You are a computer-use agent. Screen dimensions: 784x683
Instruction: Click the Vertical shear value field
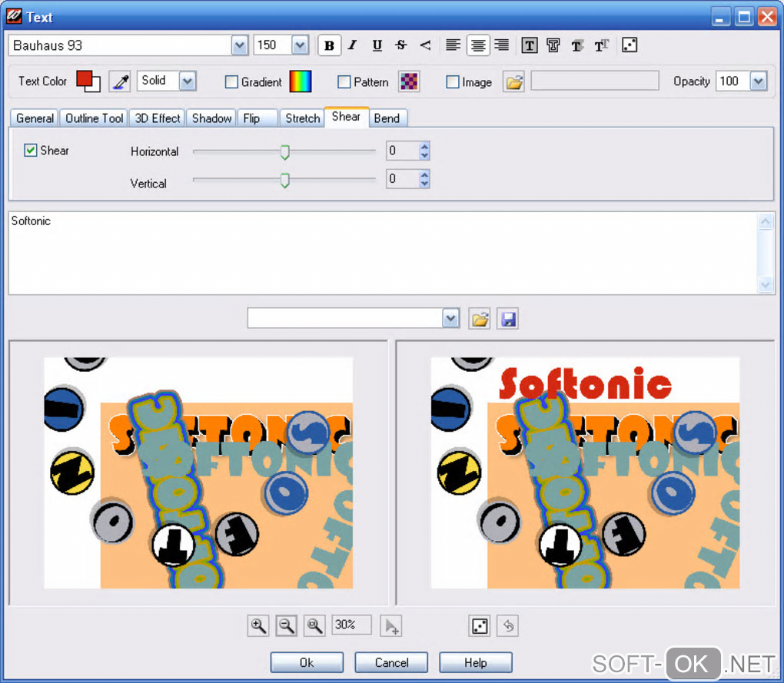(x=403, y=179)
